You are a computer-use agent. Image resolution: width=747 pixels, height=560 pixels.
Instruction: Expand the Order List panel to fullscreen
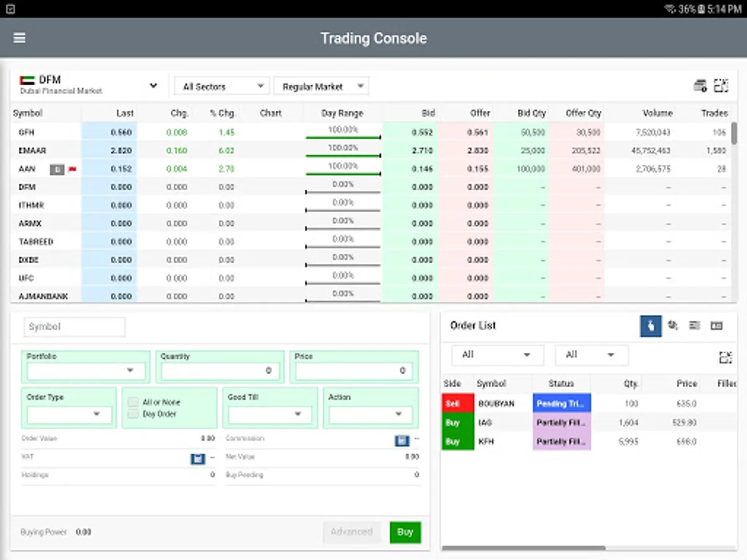pos(726,357)
